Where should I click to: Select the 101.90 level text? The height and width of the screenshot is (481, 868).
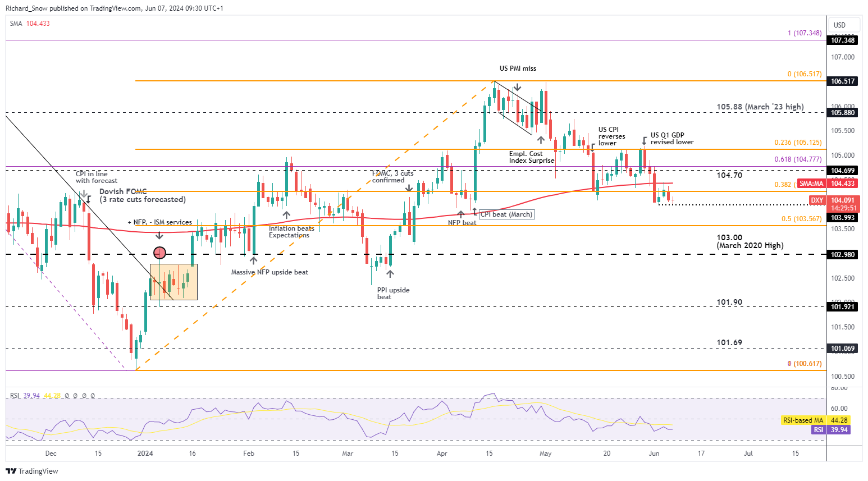coord(729,302)
